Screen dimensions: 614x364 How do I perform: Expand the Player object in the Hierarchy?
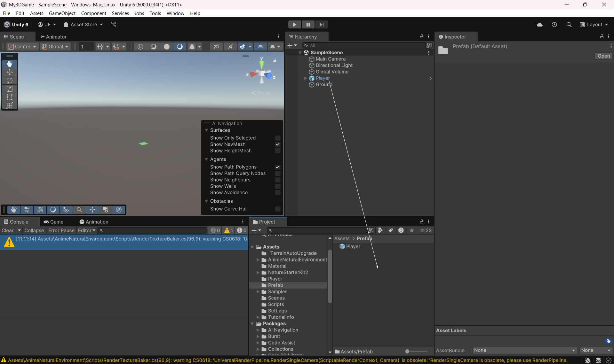pyautogui.click(x=305, y=78)
